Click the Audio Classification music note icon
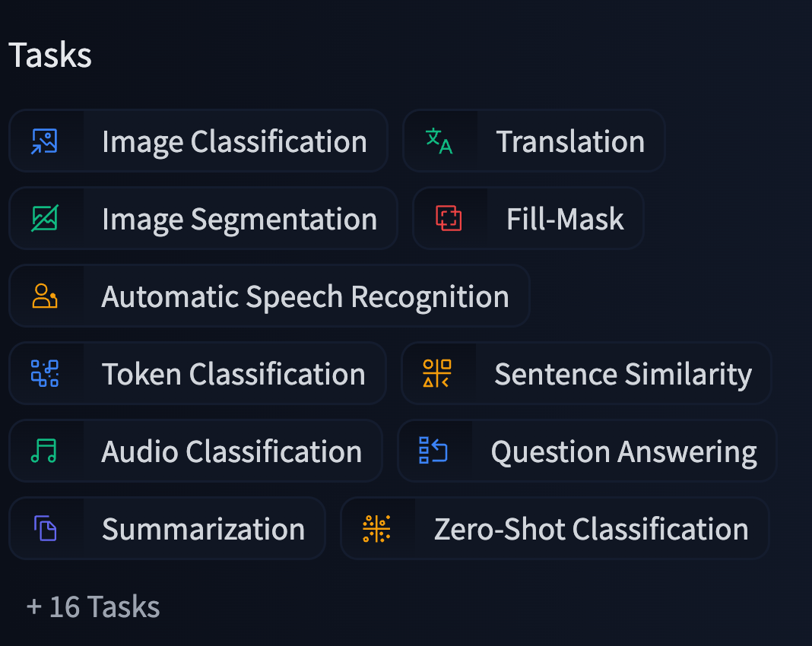 [44, 451]
